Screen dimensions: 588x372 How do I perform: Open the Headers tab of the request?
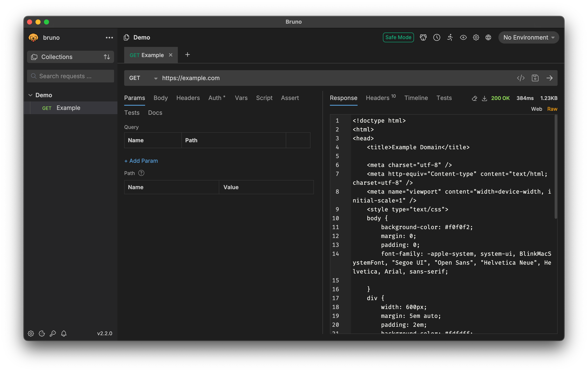click(188, 98)
